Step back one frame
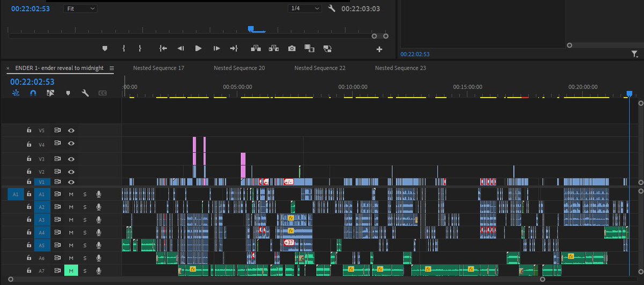The width and height of the screenshot is (644, 285). 181,48
